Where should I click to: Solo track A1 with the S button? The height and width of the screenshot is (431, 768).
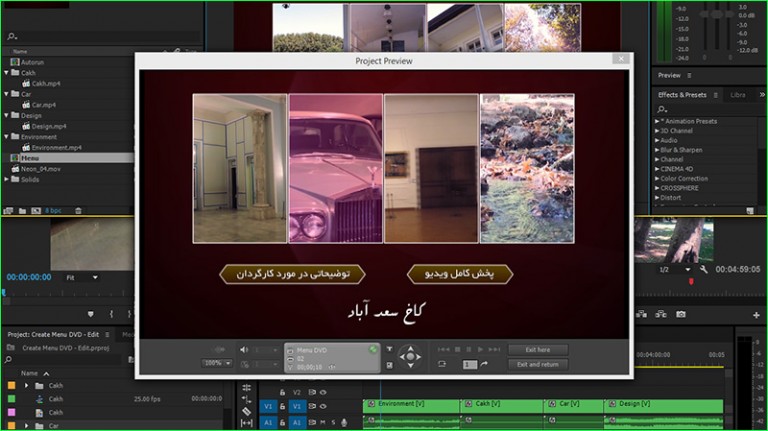click(334, 422)
